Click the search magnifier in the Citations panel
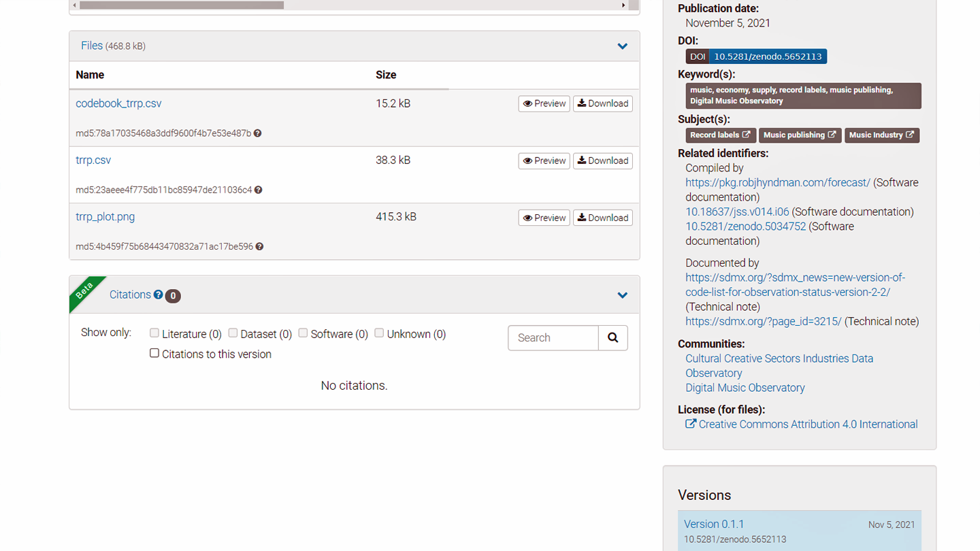Viewport: 980px width, 551px height. pos(612,337)
